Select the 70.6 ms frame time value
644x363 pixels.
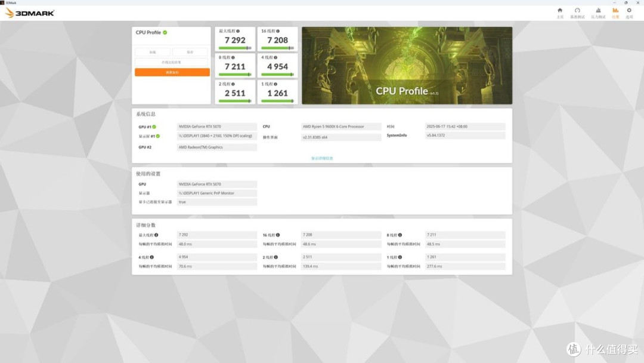tap(217, 266)
